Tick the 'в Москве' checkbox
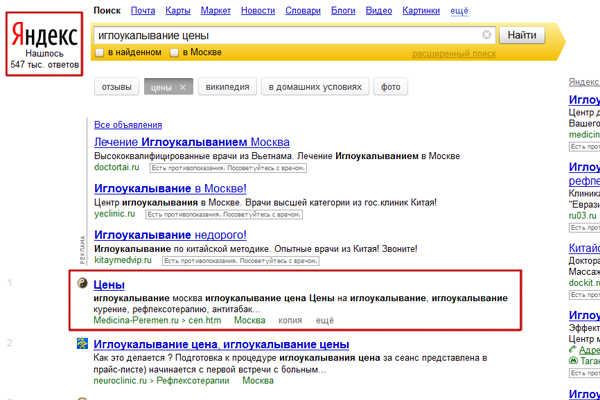The image size is (600, 400). click(x=174, y=52)
